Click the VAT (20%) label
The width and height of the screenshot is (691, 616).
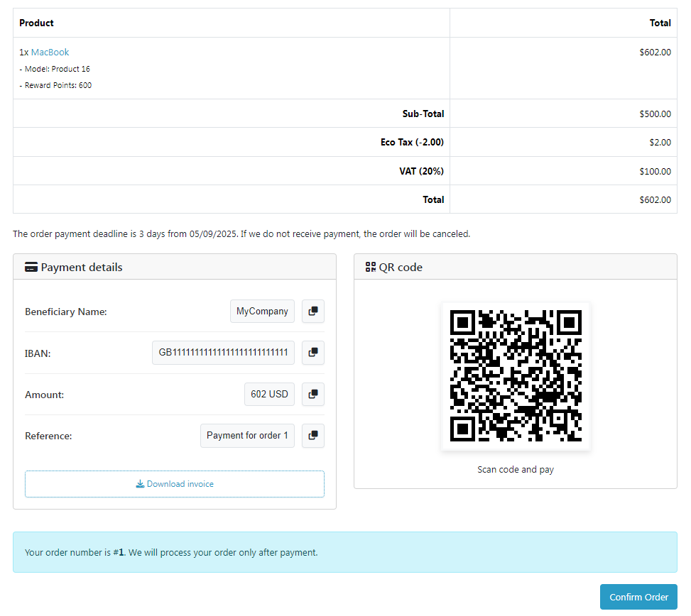click(421, 171)
